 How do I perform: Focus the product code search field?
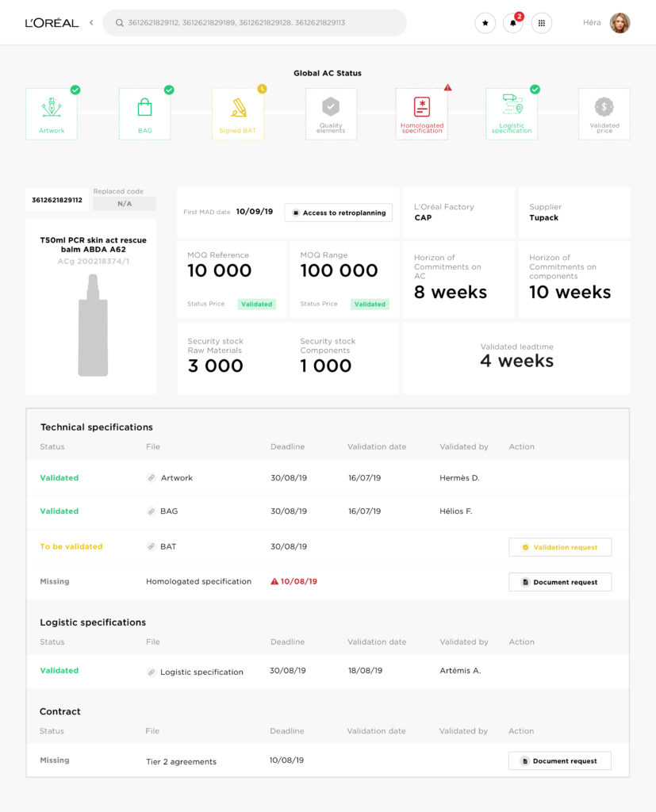pos(255,23)
